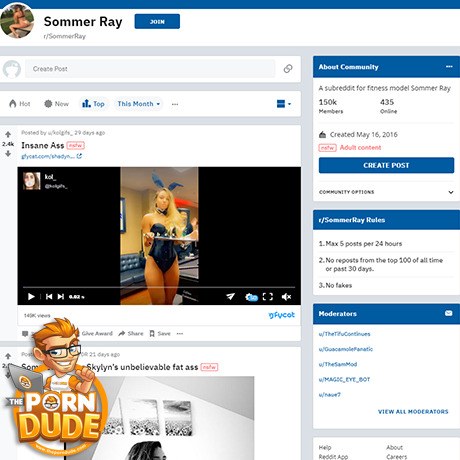The height and width of the screenshot is (460, 460).
Task: Click the subreddit community avatar
Action: [17, 21]
